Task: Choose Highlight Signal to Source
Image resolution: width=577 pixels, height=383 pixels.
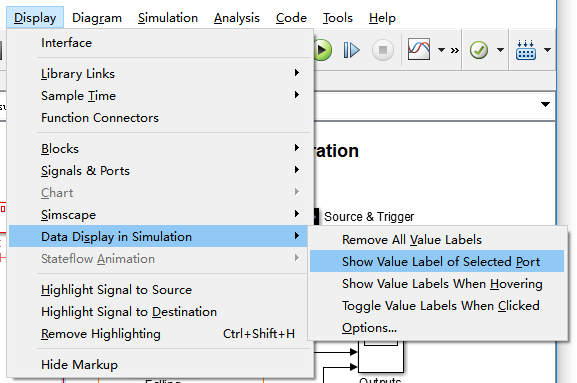Action: [159, 290]
